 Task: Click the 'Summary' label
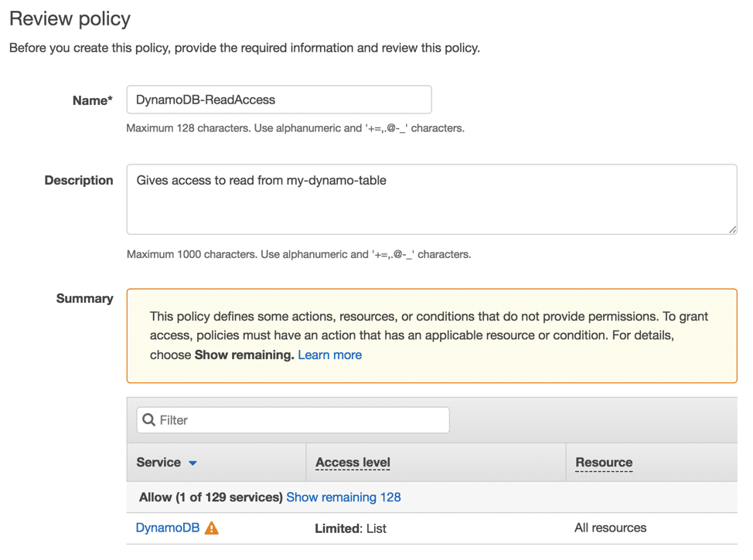coord(84,298)
